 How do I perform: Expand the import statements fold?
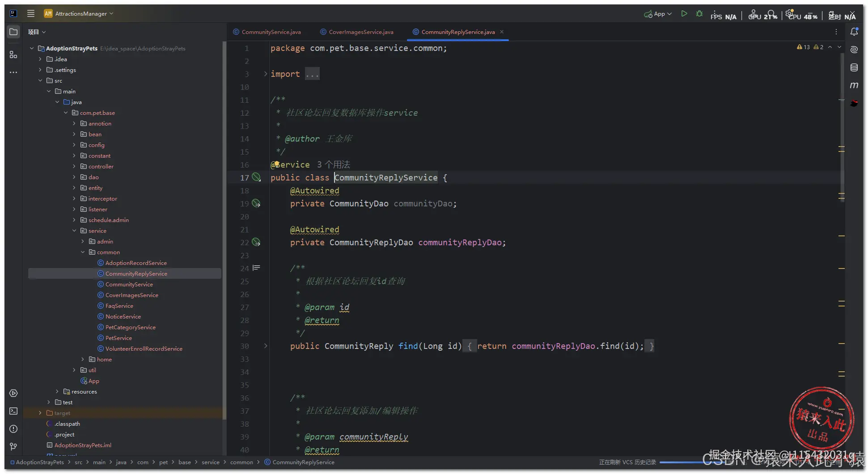tap(265, 74)
